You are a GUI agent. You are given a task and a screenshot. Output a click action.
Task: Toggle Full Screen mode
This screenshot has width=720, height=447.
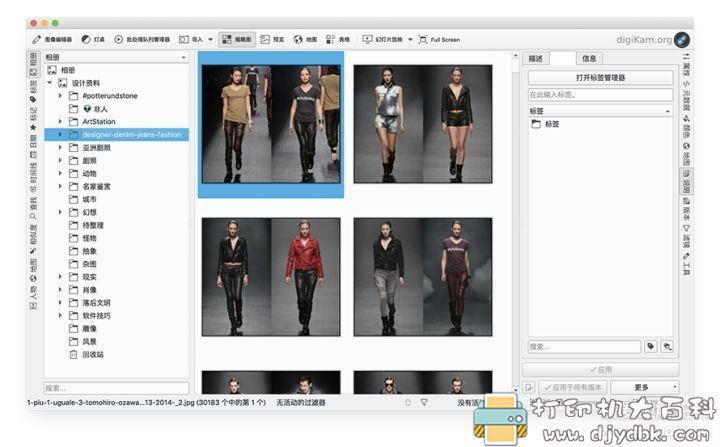coord(439,40)
